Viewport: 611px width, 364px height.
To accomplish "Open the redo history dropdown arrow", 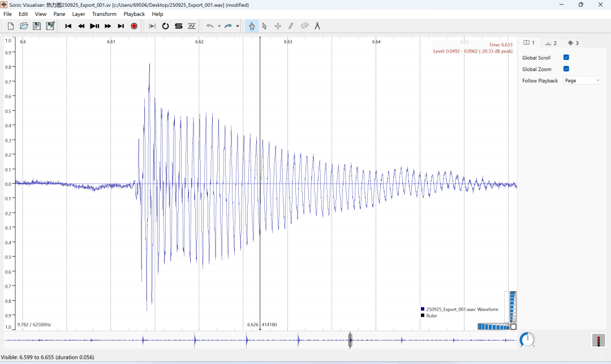I will (237, 26).
